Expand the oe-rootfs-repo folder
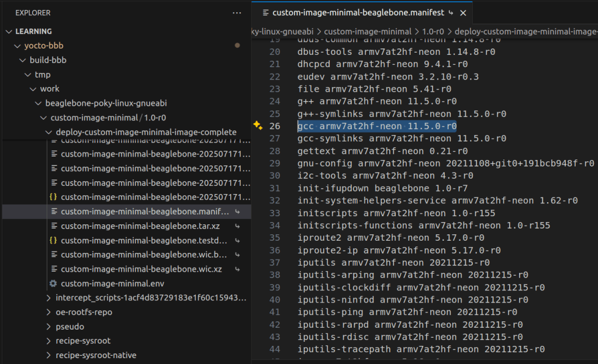Viewport: 598px width, 364px height. click(49, 312)
